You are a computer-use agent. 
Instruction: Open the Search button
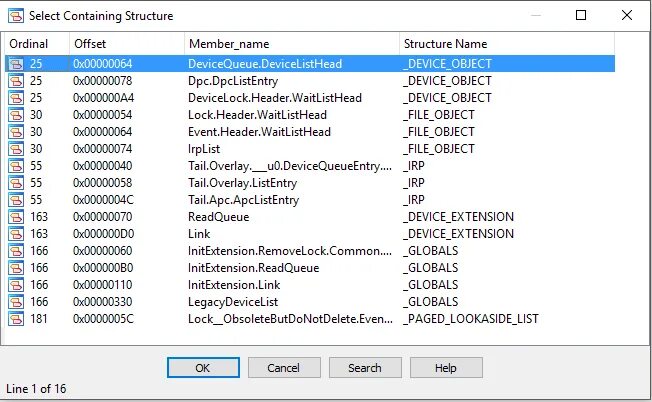(365, 368)
